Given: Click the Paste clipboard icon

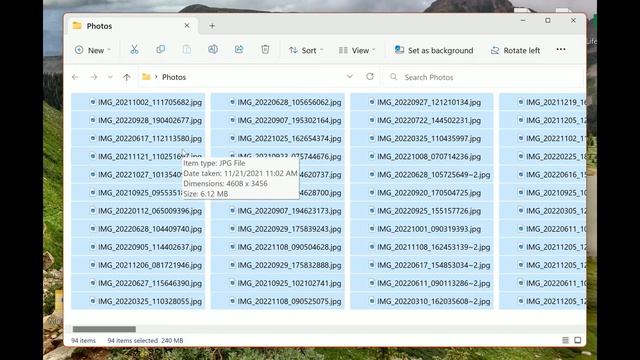Looking at the screenshot, I should tap(187, 50).
